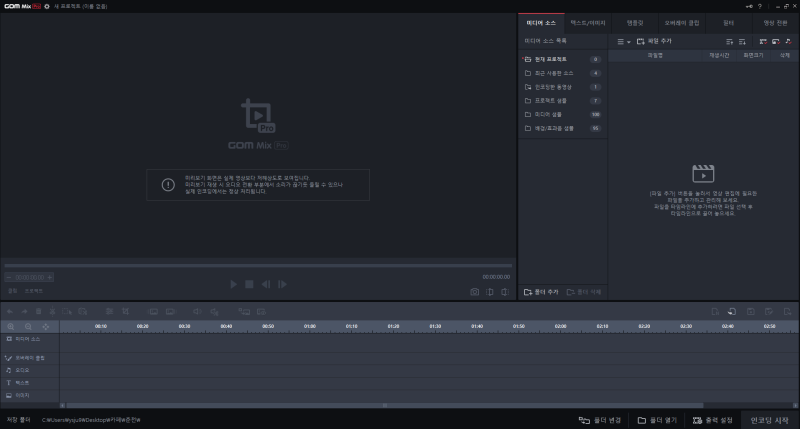Zoom out the timeline with magnifier minus
The height and width of the screenshot is (429, 800).
tap(28, 326)
